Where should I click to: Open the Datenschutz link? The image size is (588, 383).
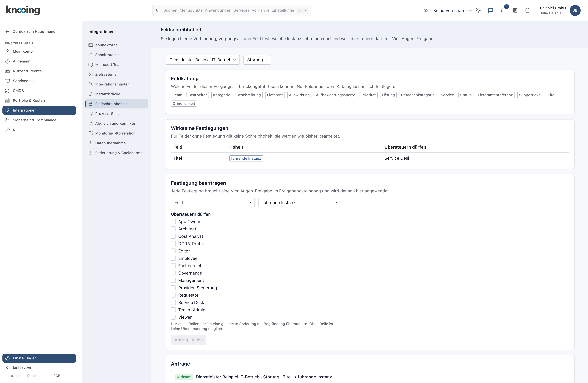(x=37, y=376)
